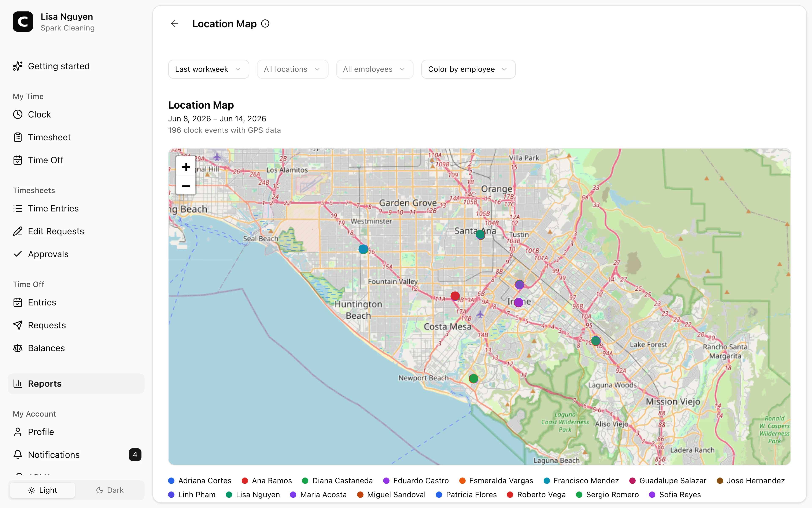
Task: Click the Timesheet clipboard icon
Action: coord(18,137)
